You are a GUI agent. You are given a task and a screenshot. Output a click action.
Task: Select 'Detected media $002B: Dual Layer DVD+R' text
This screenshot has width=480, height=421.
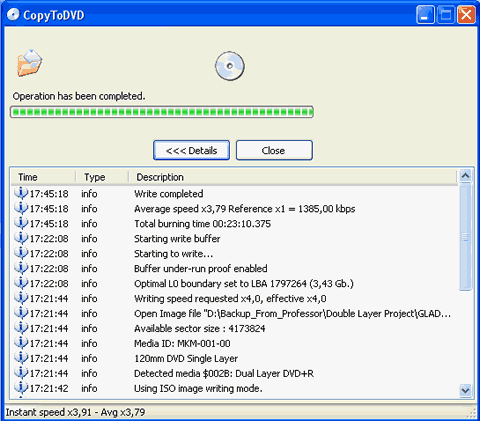(x=224, y=374)
